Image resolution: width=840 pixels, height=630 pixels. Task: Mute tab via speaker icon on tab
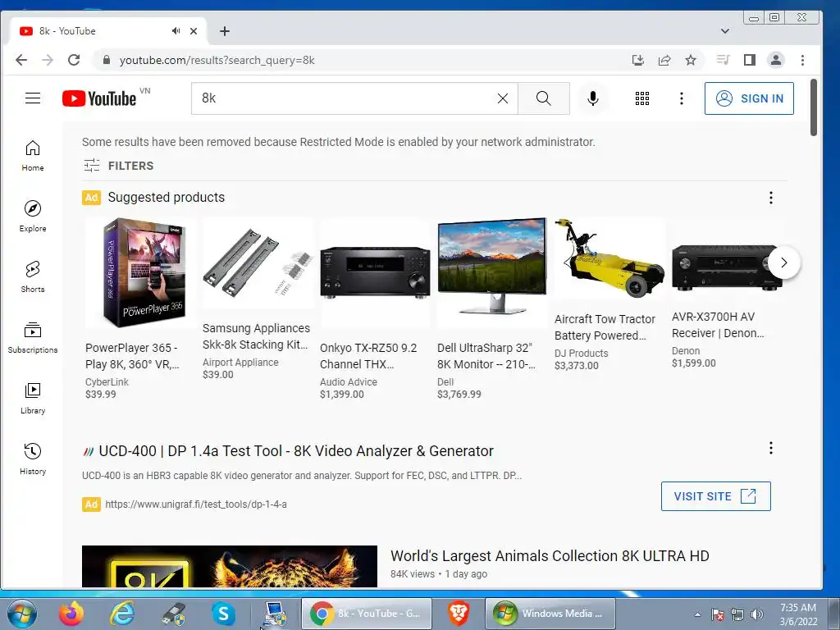176,31
